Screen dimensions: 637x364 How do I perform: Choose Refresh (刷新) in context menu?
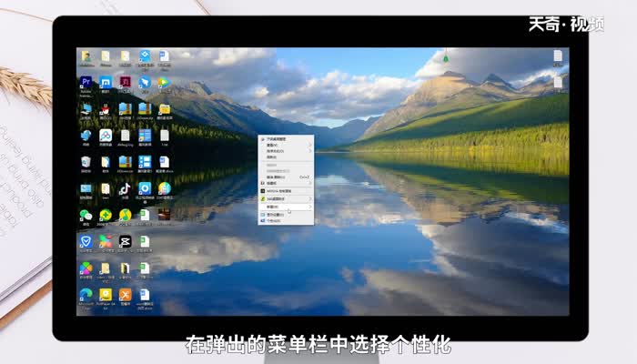(286, 157)
